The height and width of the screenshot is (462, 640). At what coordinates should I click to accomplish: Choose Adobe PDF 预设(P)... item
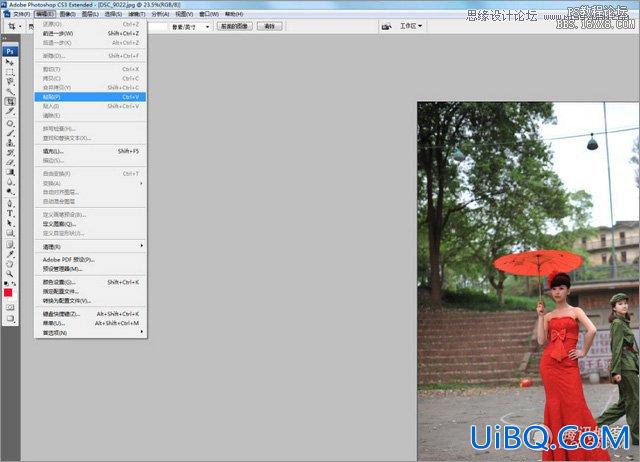tap(90, 260)
